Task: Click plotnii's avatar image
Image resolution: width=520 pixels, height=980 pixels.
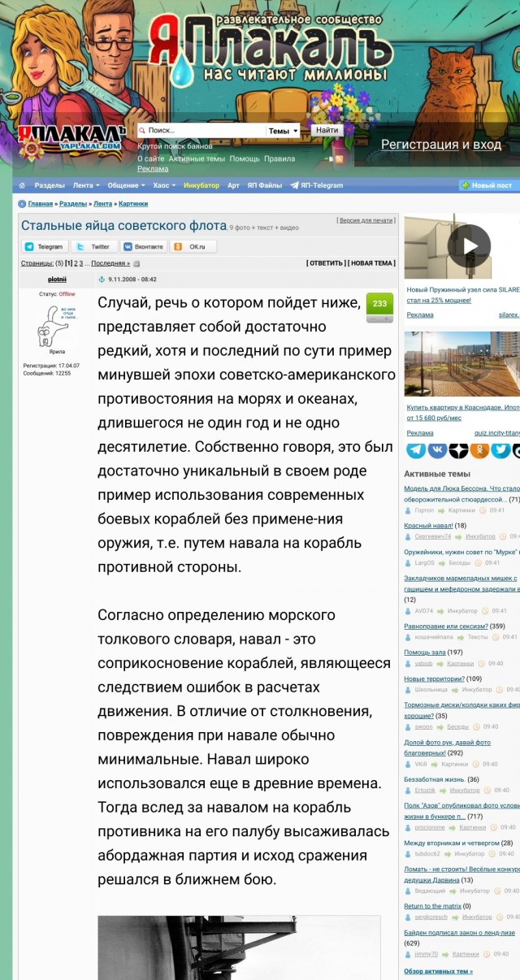Action: (56, 324)
